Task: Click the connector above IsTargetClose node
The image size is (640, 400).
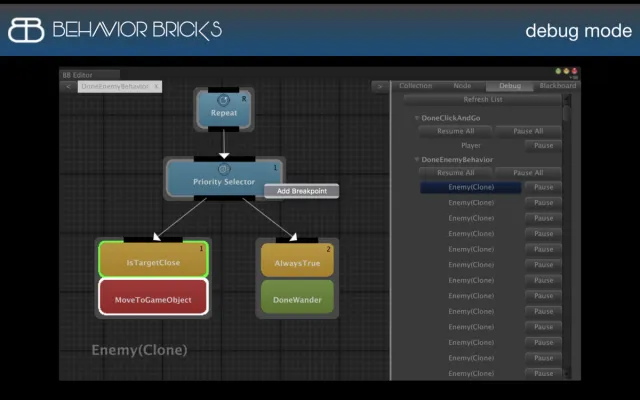Action: click(x=153, y=240)
